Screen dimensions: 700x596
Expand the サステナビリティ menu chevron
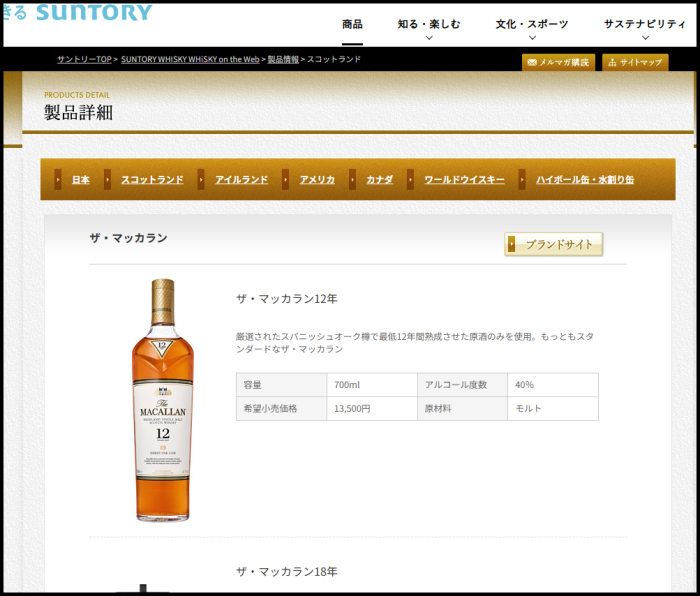pyautogui.click(x=645, y=38)
